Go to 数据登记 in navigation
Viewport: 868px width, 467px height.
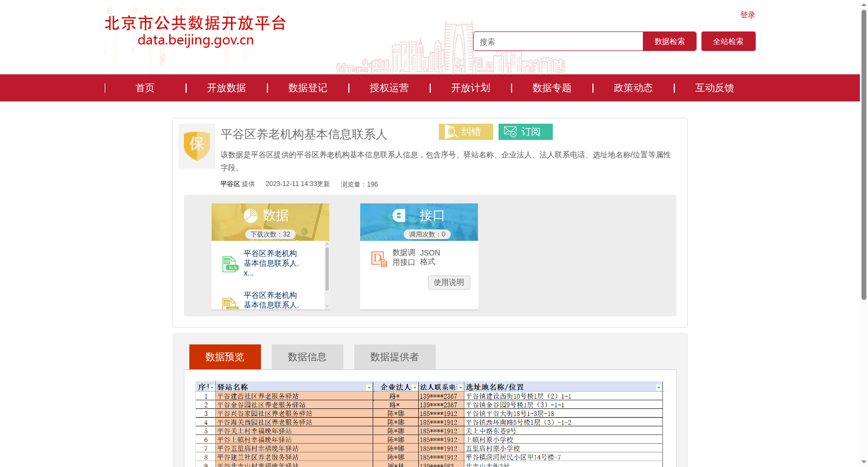tap(308, 88)
